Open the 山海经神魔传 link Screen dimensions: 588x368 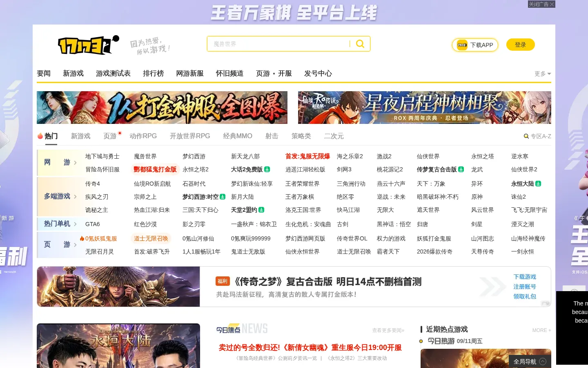(528, 238)
